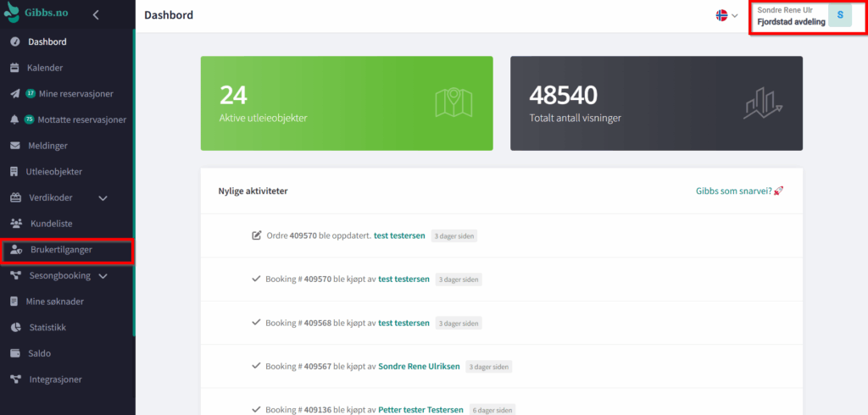Open Brukertilganger in the sidebar
The height and width of the screenshot is (415, 868).
click(61, 250)
